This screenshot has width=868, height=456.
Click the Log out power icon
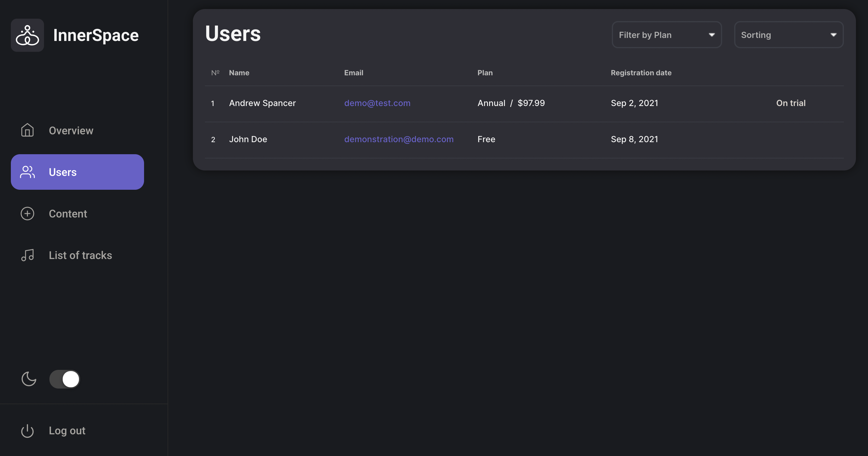tap(27, 431)
